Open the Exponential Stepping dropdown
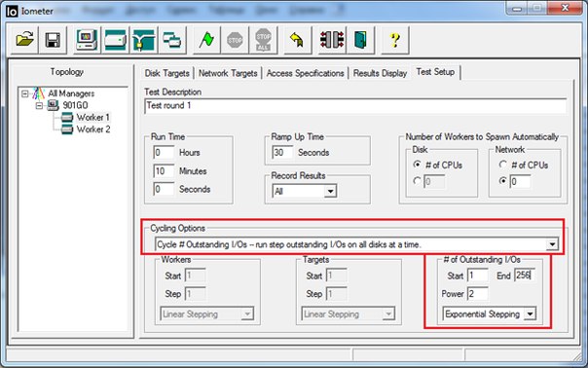 coord(530,314)
